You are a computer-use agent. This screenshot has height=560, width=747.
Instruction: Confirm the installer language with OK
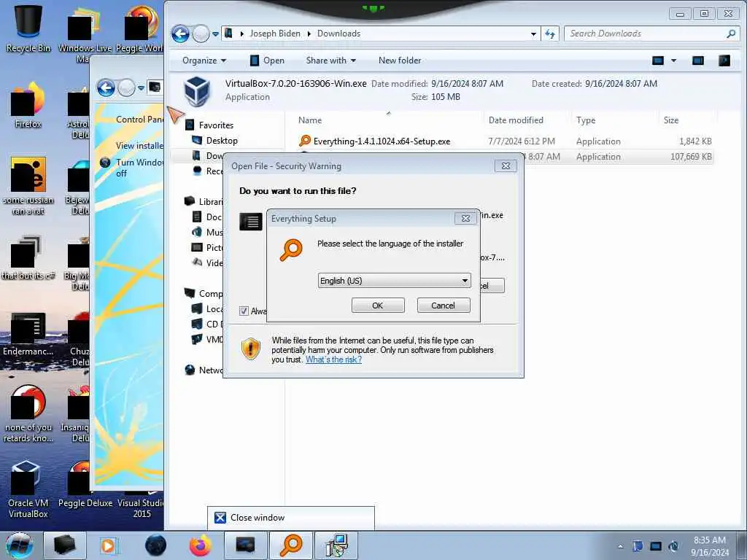(x=378, y=306)
